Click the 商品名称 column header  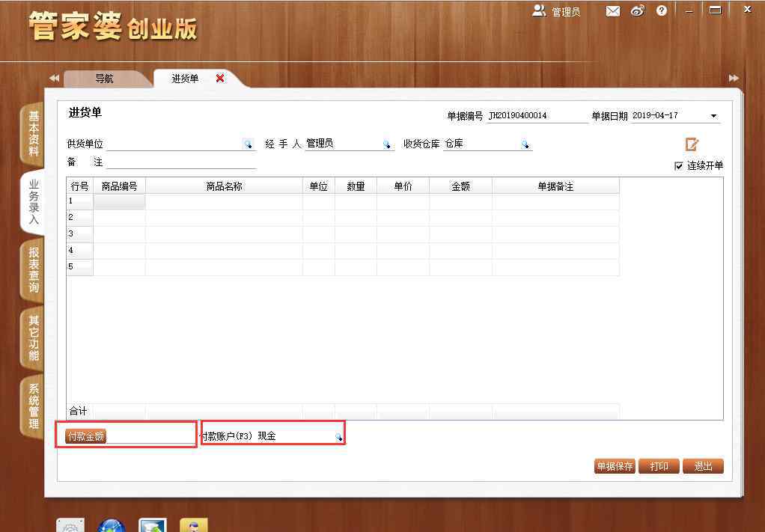[224, 186]
